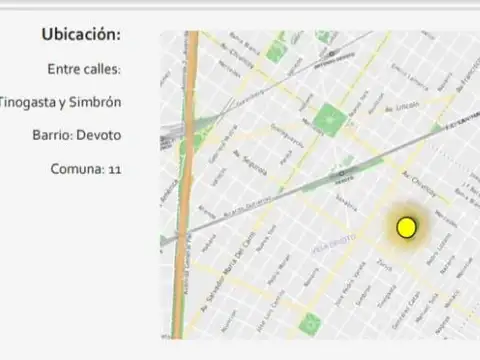The height and width of the screenshot is (360, 480).
Task: Click the orange avenue on the map
Action: [x=185, y=185]
